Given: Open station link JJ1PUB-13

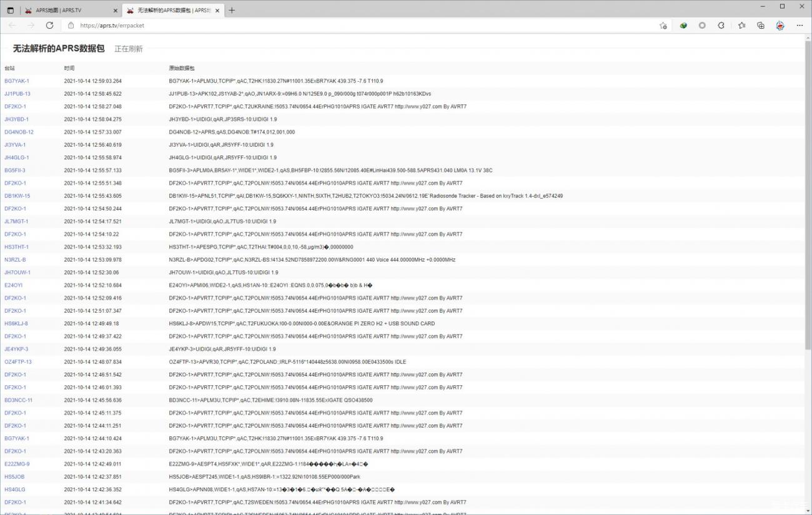Looking at the screenshot, I should point(17,94).
